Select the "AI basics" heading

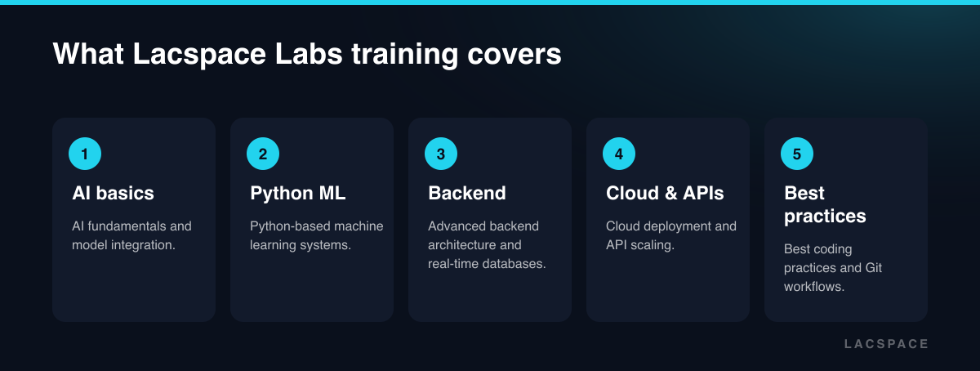coord(113,194)
